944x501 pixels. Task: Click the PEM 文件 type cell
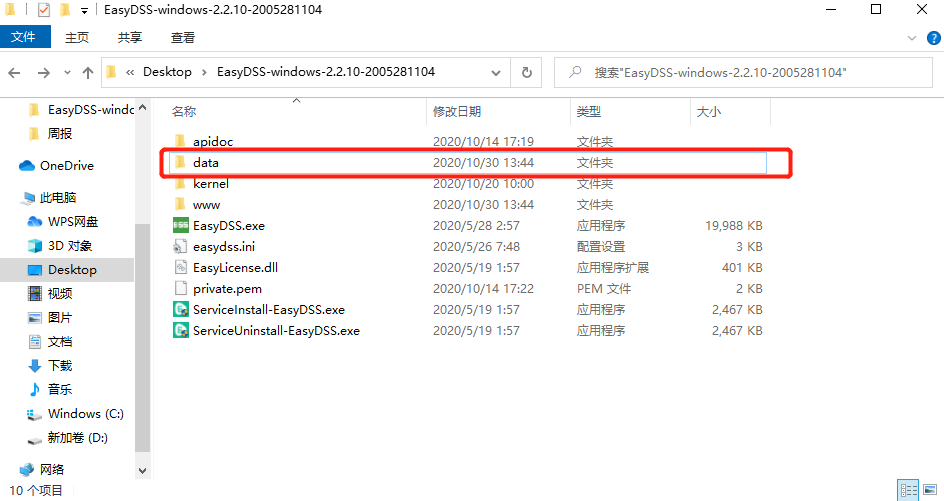[x=604, y=288]
